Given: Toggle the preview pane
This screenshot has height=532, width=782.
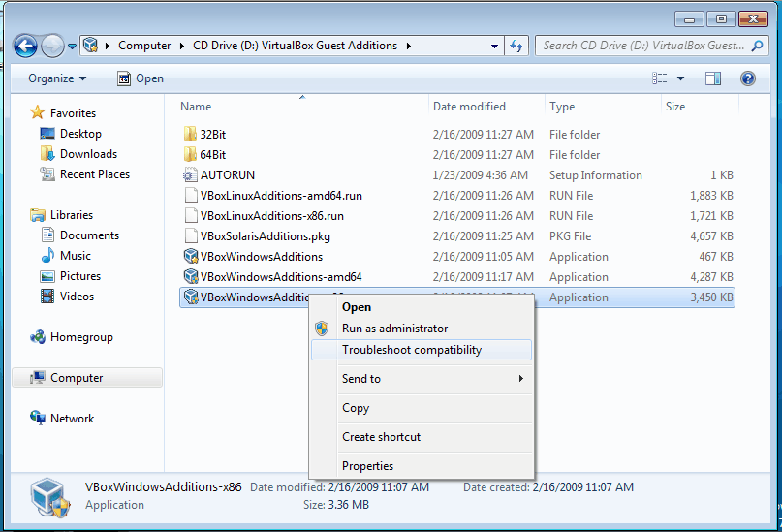Looking at the screenshot, I should 713,78.
